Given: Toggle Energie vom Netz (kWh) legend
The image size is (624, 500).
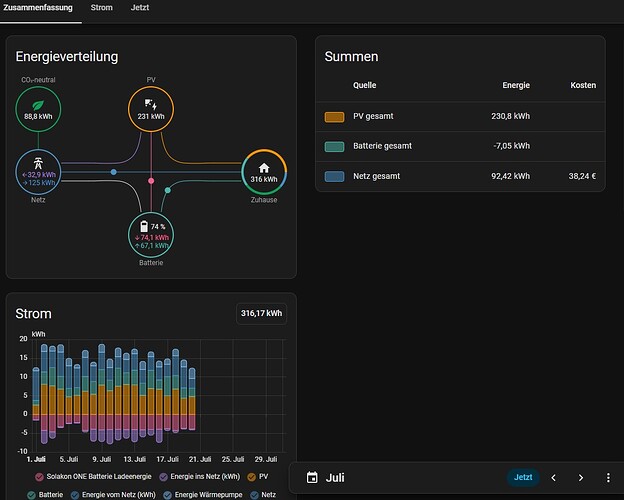Looking at the screenshot, I should (x=113, y=495).
